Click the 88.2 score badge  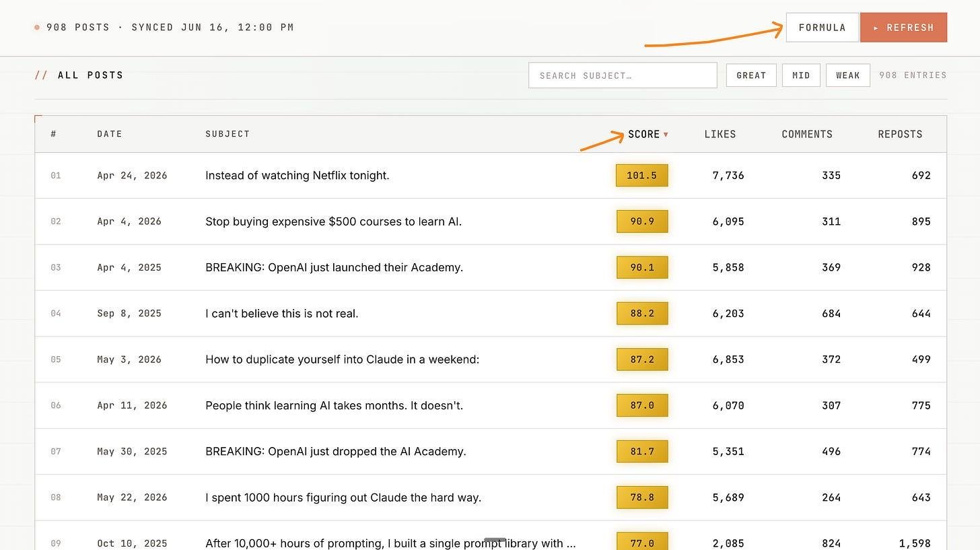tap(642, 313)
